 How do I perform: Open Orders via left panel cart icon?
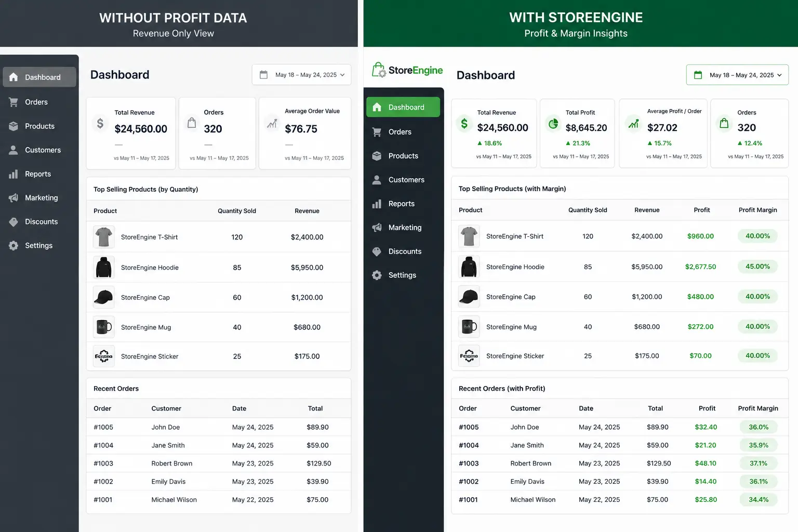click(14, 102)
